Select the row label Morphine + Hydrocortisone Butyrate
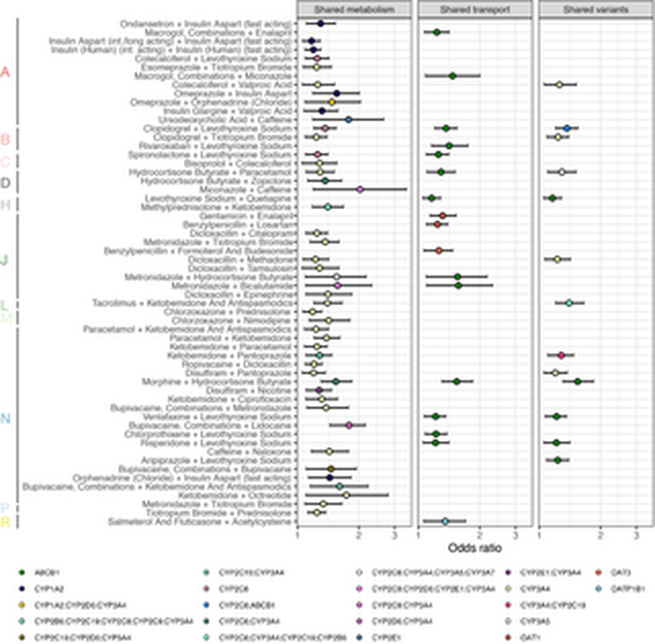 tap(217, 382)
